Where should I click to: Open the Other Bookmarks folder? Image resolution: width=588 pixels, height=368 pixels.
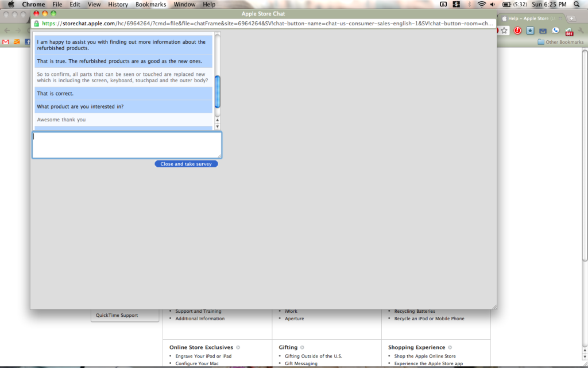(560, 42)
